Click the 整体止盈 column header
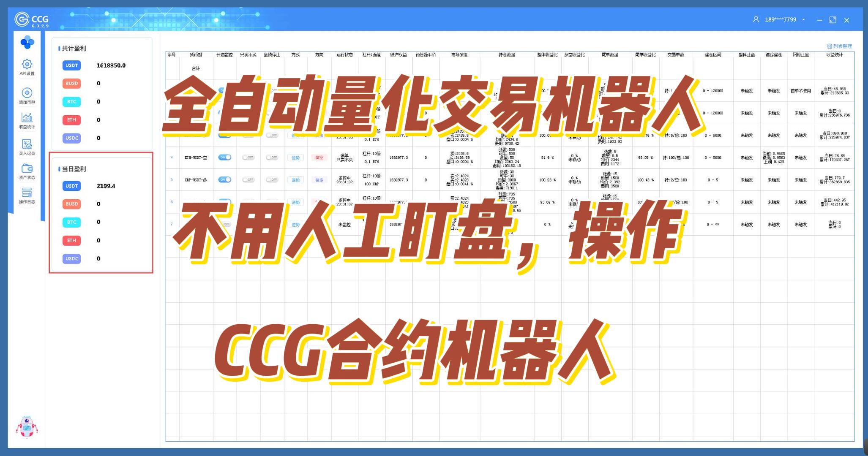The width and height of the screenshot is (868, 456). click(x=747, y=55)
